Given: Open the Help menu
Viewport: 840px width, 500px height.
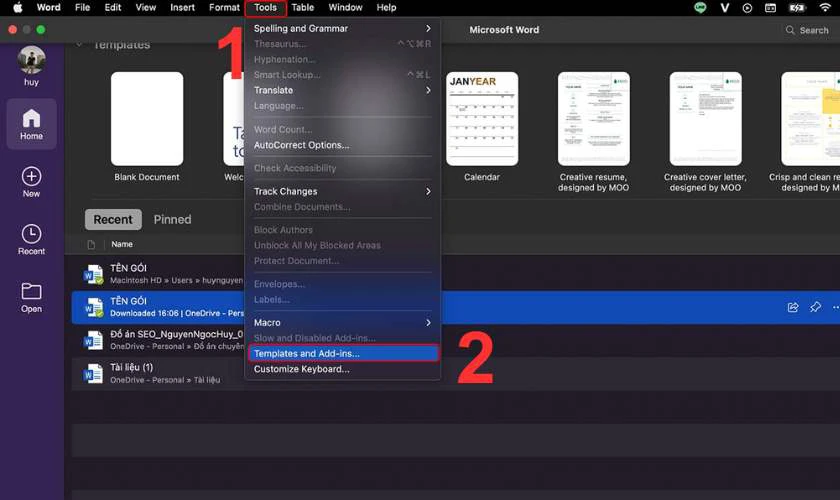Looking at the screenshot, I should tap(386, 8).
